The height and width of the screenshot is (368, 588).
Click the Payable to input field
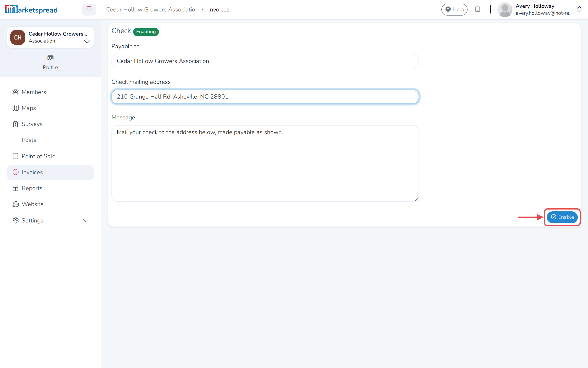(265, 61)
